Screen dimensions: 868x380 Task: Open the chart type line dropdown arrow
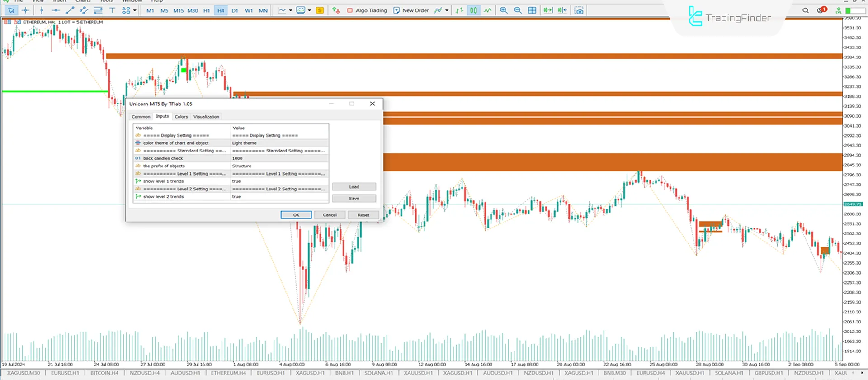point(290,10)
